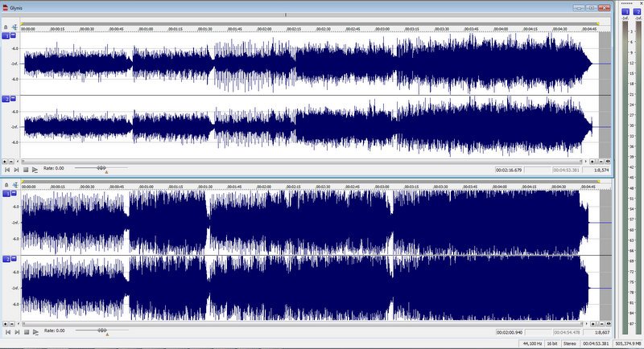Click cursor position 00:02:00.940 field

coord(510,332)
